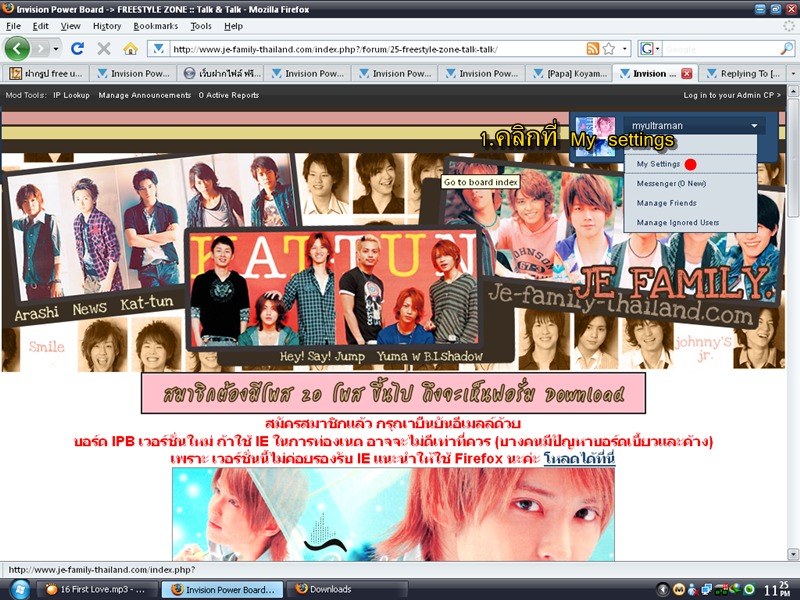Image resolution: width=800 pixels, height=600 pixels.
Task: Click the Firefox download link 'โหลดได้ที่นี่'
Action: (x=579, y=458)
